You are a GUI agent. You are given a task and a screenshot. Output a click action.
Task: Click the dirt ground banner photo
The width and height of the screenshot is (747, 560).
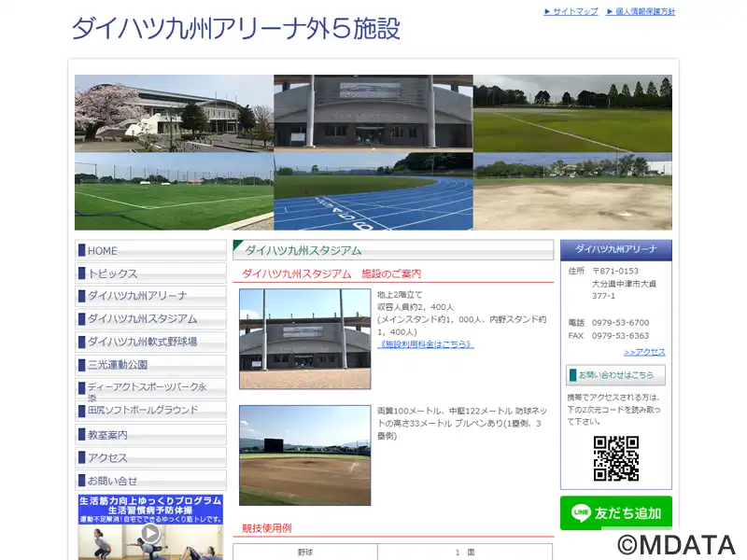click(x=572, y=191)
